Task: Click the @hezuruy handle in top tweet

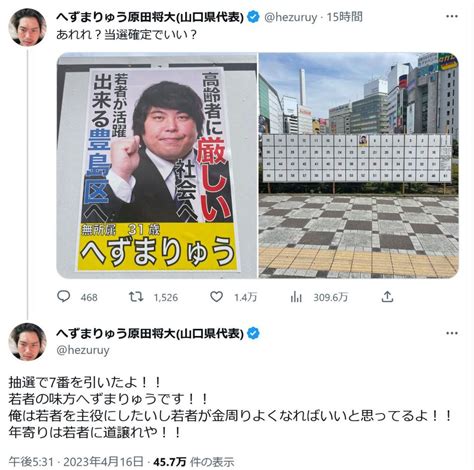Action: coord(291,17)
